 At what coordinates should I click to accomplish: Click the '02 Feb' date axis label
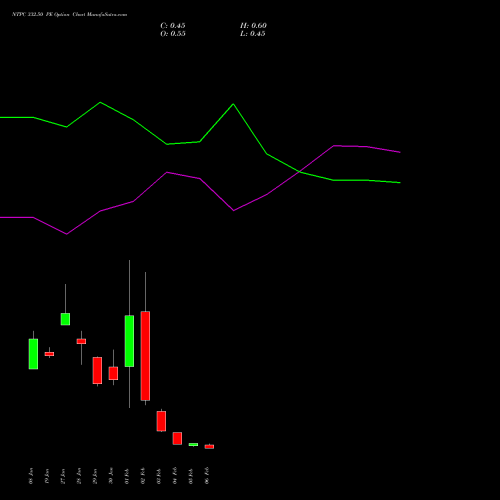click(143, 476)
